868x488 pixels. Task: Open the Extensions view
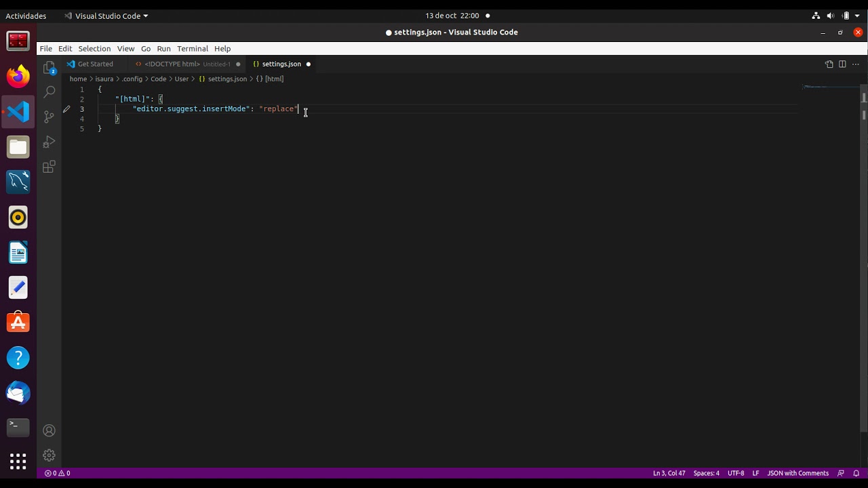pos(49,167)
